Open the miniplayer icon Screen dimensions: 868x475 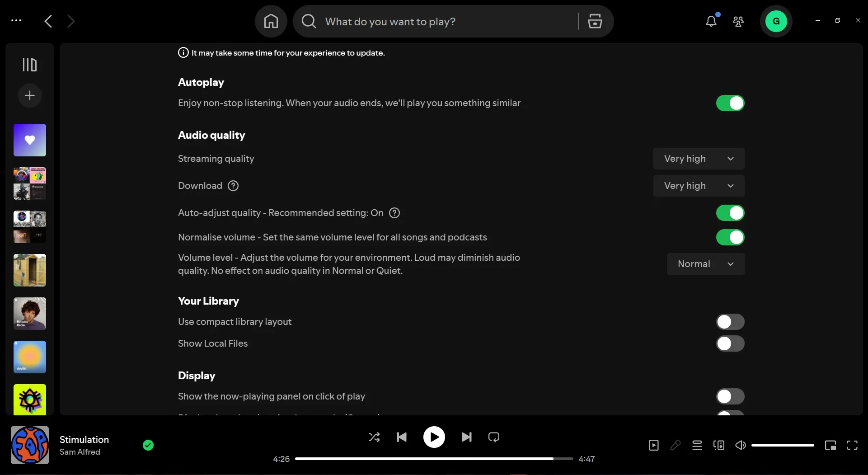click(x=831, y=445)
